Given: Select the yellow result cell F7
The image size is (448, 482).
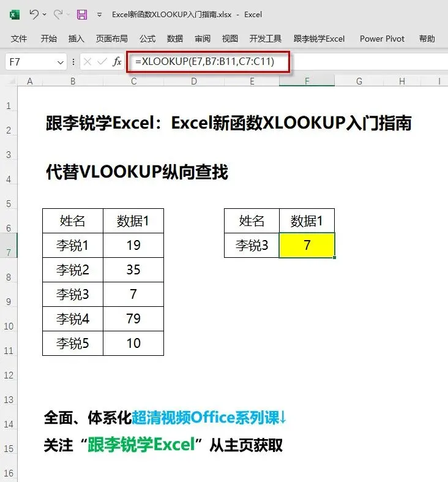Looking at the screenshot, I should [x=307, y=246].
